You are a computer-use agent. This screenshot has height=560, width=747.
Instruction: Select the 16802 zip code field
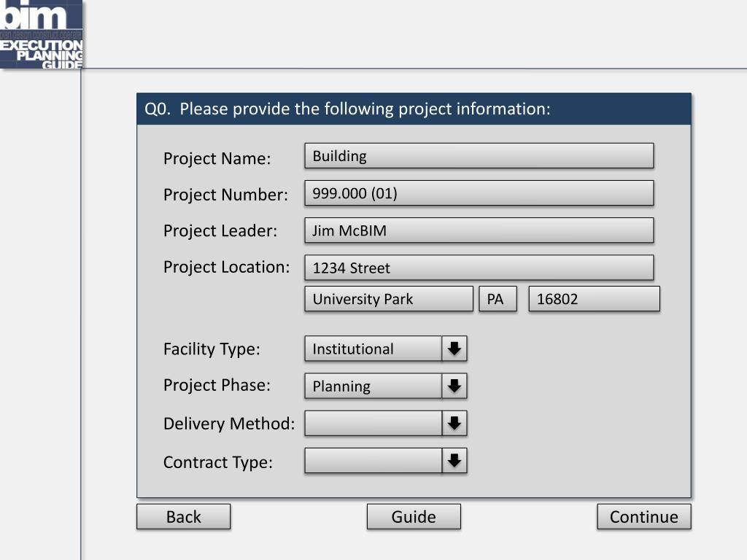point(594,298)
